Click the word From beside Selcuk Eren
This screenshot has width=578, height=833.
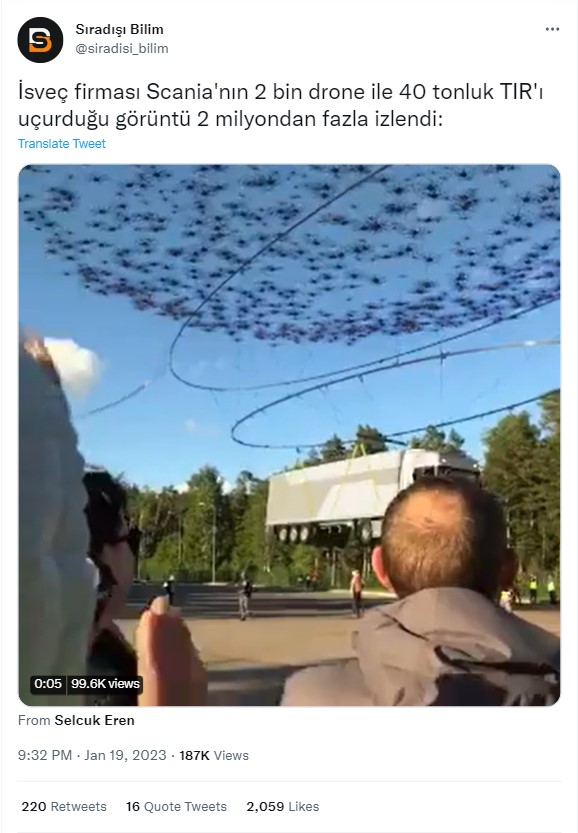35,720
